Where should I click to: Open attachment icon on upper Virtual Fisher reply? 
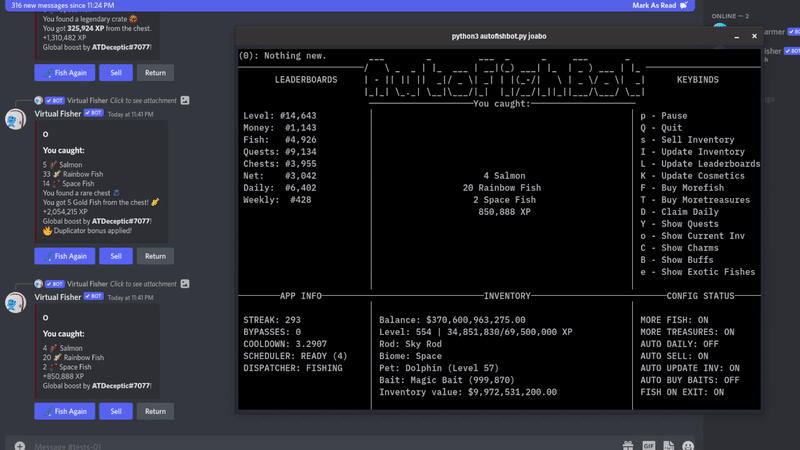tap(185, 101)
